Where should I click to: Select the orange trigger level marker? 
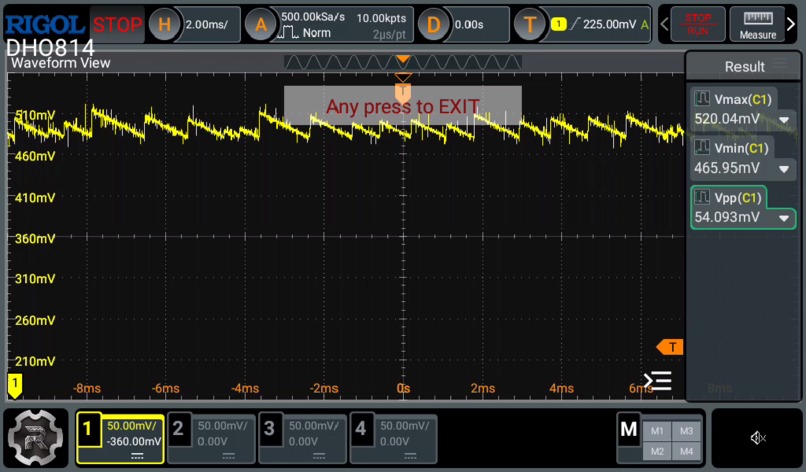click(x=670, y=347)
